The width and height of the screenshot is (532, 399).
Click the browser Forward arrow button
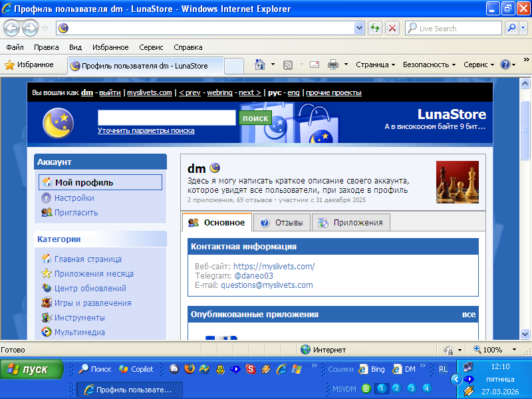click(30, 28)
